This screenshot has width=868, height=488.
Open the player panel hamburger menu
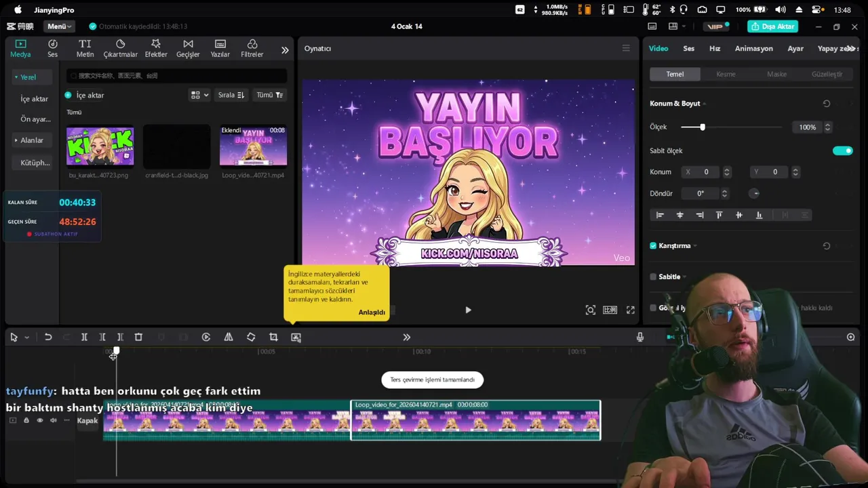point(626,48)
